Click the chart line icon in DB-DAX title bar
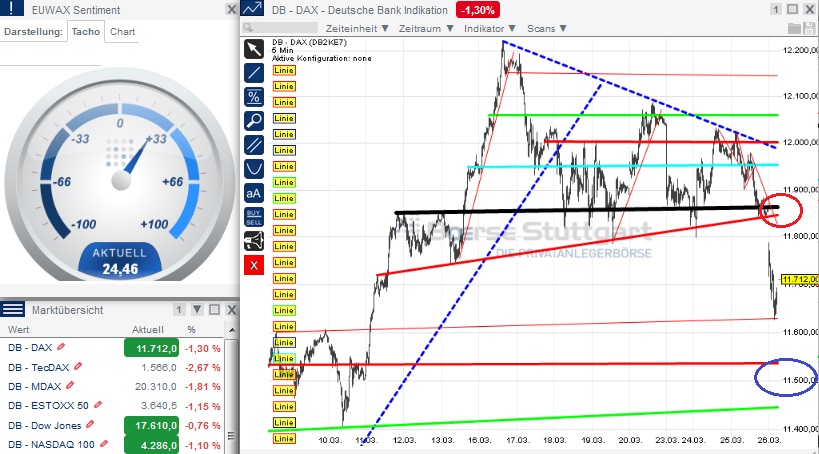Screen dimensions: 819x454 (253, 9)
